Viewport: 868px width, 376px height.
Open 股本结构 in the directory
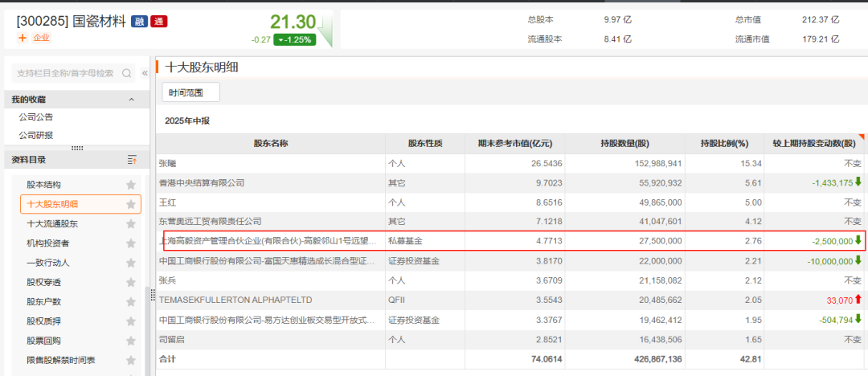pos(43,185)
